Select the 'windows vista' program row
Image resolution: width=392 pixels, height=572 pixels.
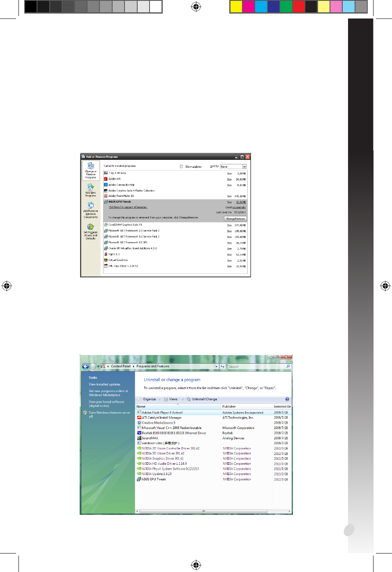tap(213, 443)
